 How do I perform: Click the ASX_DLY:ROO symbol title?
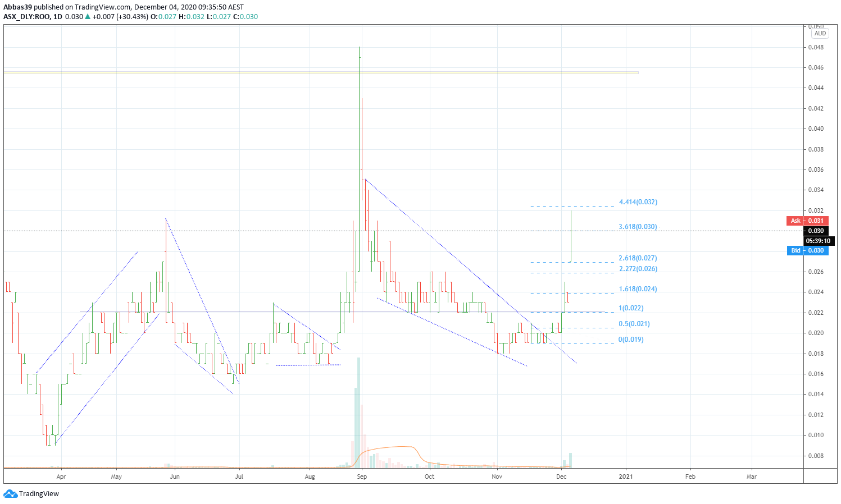click(26, 17)
